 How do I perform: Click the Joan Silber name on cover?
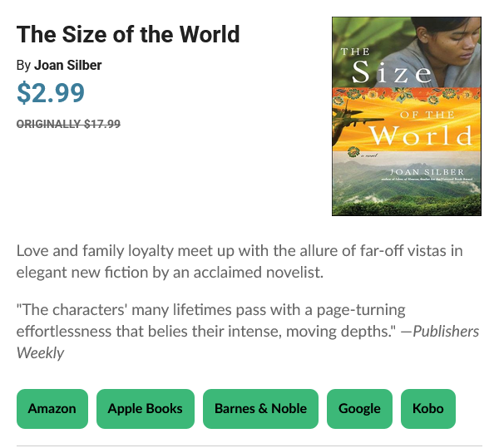pos(427,172)
